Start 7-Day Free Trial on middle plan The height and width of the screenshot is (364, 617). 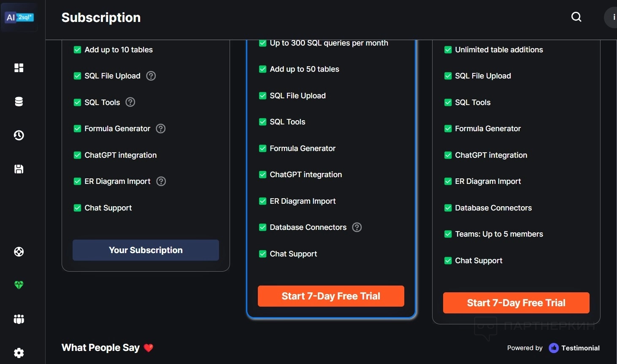coord(331,296)
